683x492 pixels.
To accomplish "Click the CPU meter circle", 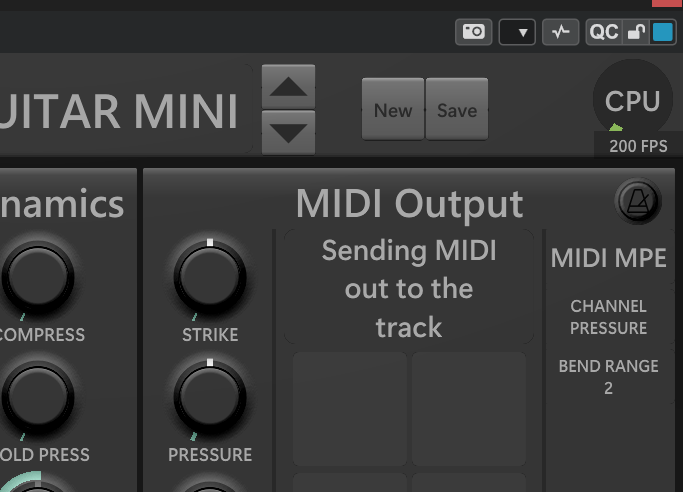I will (632, 100).
